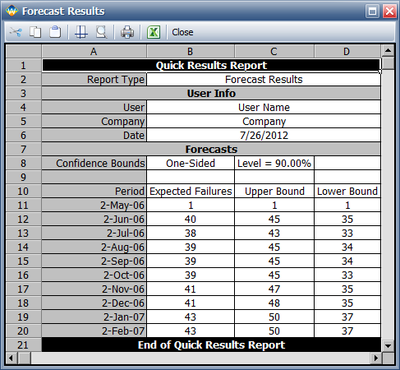Select row 1 header

[23, 65]
